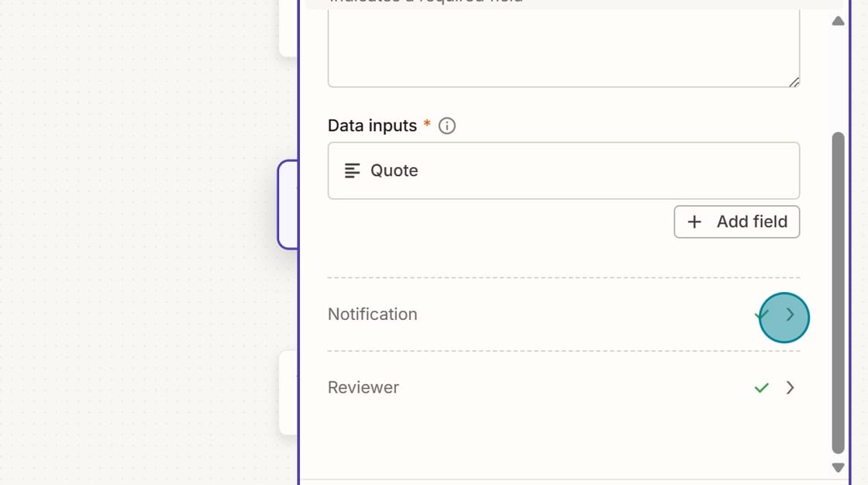The height and width of the screenshot is (485, 868).
Task: Click the green checkmark beside Reviewer
Action: (761, 387)
